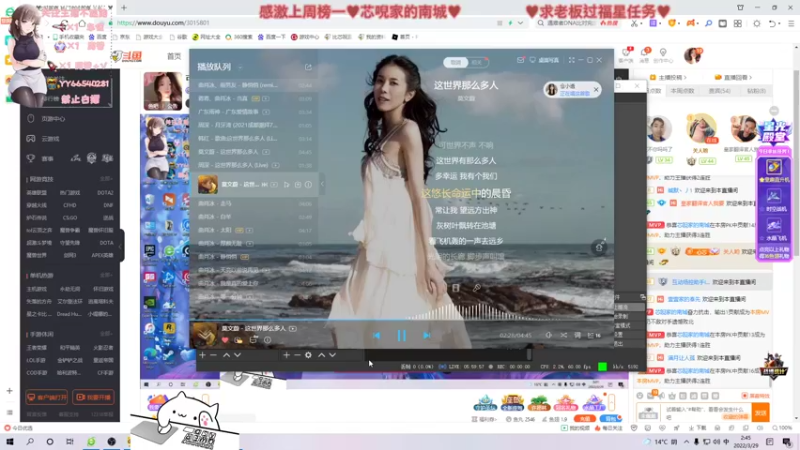The height and width of the screenshot is (450, 800).
Task: Dismiss the now-playing notification bubble
Action: point(596,89)
